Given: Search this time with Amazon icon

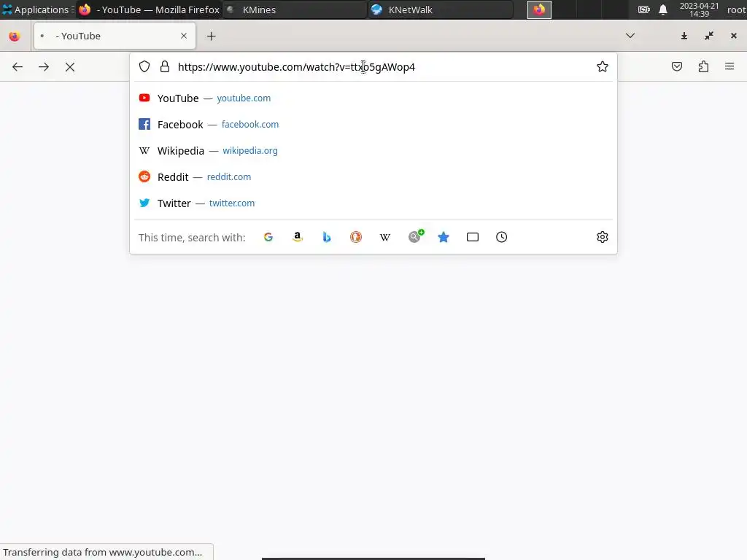Looking at the screenshot, I should coord(298,237).
